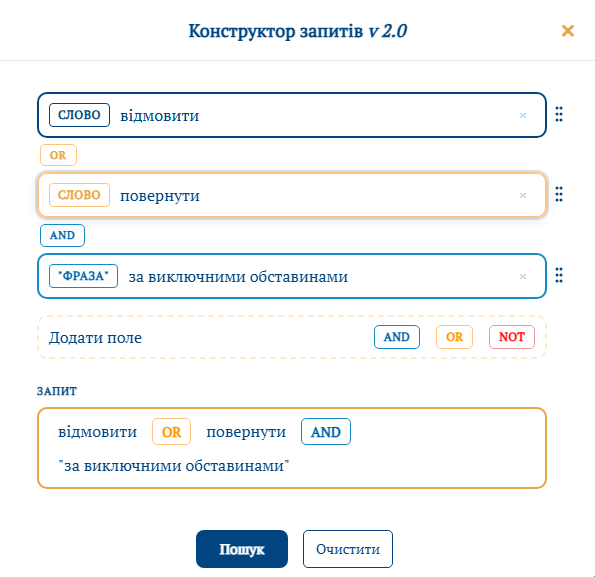Click the Конструктор запитів v 2.0 title

pos(298,31)
